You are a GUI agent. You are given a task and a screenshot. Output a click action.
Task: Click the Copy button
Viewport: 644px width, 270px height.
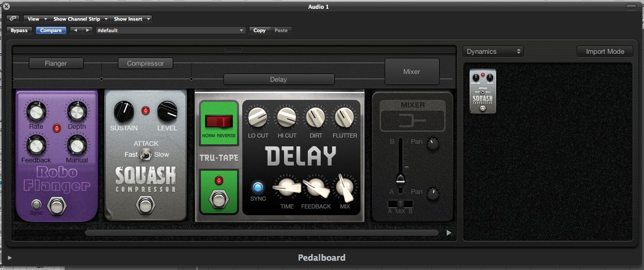[259, 31]
